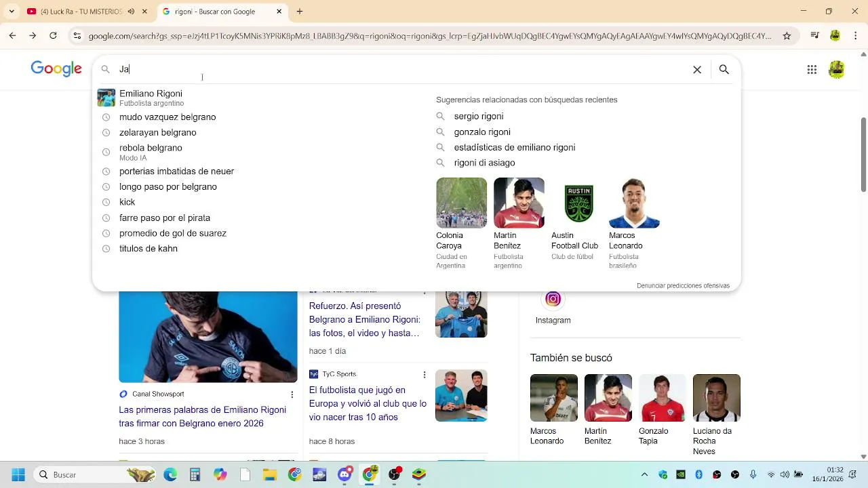Screen dimensions: 868x488
Task: Open the Chrome profile avatar
Action: coord(835,35)
